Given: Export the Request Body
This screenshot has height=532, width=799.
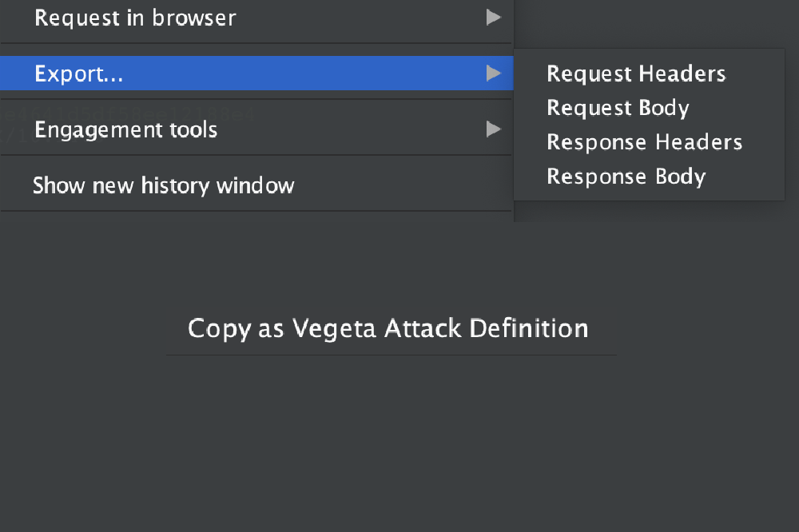Looking at the screenshot, I should coord(618,109).
